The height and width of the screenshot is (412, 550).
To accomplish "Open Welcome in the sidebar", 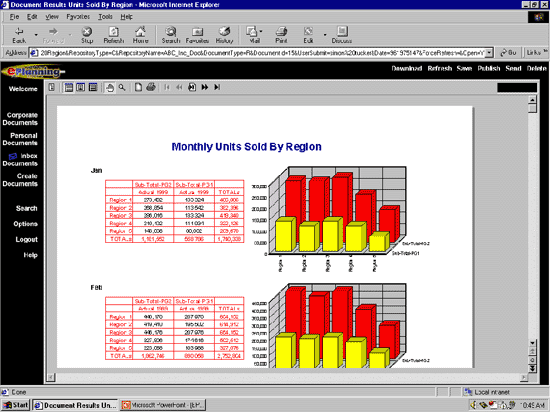I will click(23, 89).
